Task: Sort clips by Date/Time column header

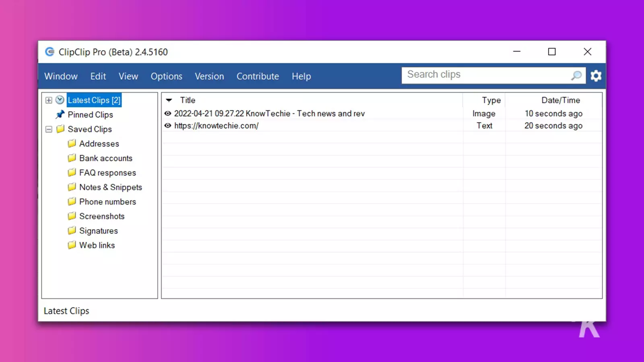Action: pos(561,100)
